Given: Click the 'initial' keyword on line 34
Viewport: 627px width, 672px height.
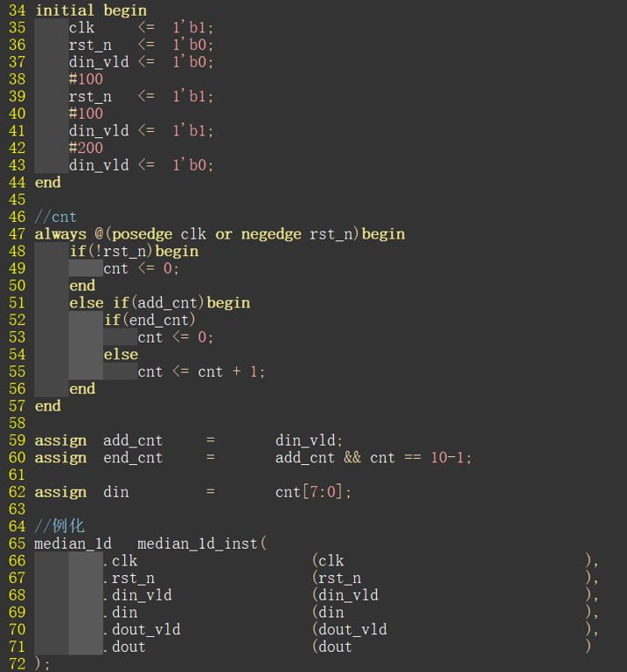Looking at the screenshot, I should [x=65, y=10].
